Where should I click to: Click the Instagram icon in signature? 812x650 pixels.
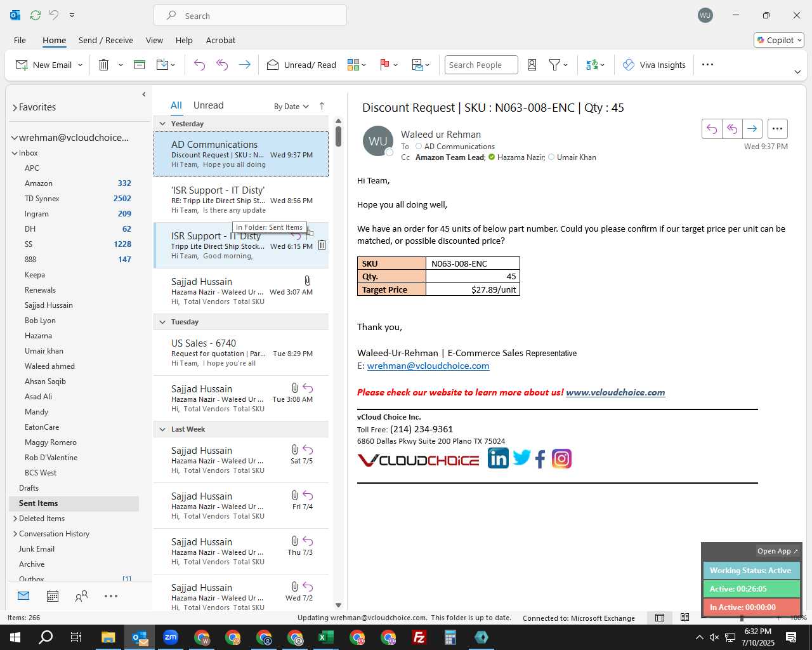[561, 458]
